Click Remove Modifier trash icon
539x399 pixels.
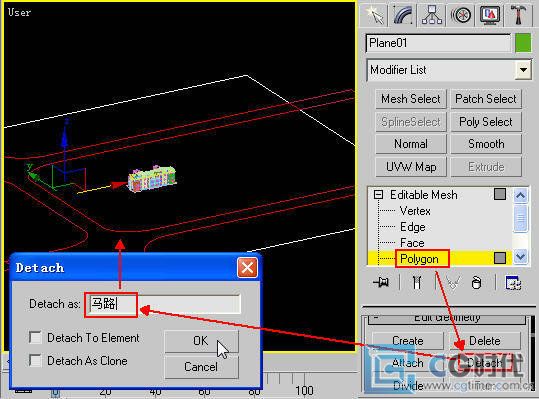point(476,283)
